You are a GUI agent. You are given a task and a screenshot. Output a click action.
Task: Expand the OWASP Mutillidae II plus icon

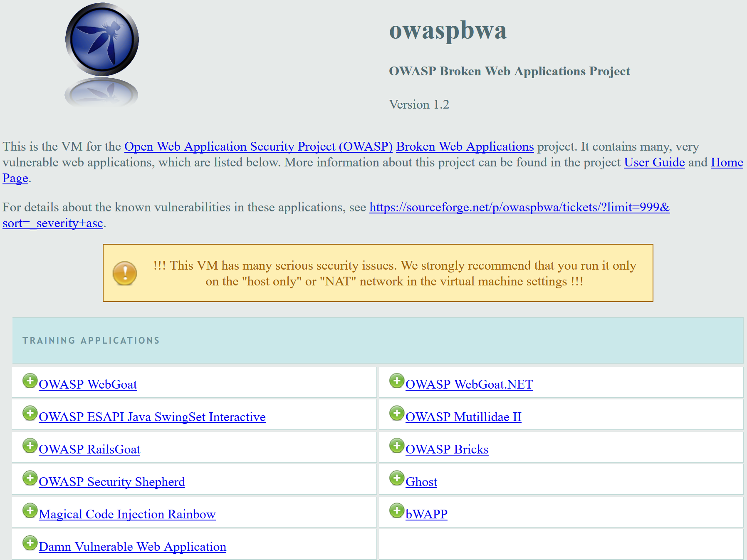[397, 413]
